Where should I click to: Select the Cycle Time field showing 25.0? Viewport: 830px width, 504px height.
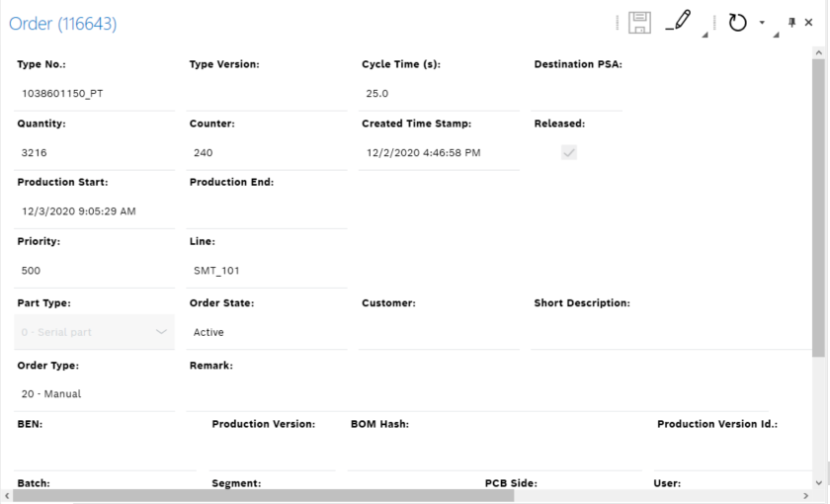pyautogui.click(x=439, y=94)
